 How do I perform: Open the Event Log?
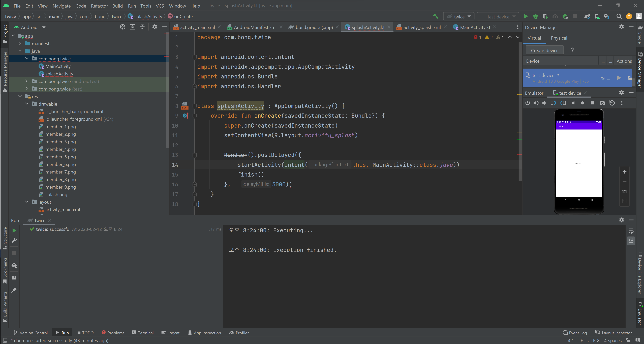[575, 332]
